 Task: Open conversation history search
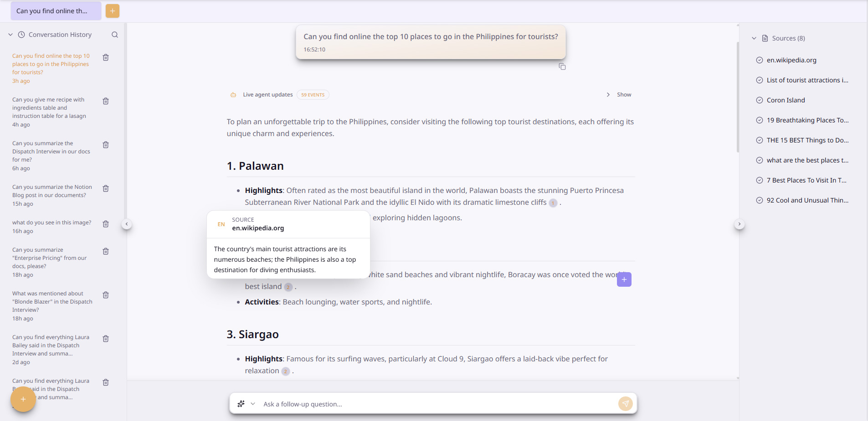[x=115, y=35]
